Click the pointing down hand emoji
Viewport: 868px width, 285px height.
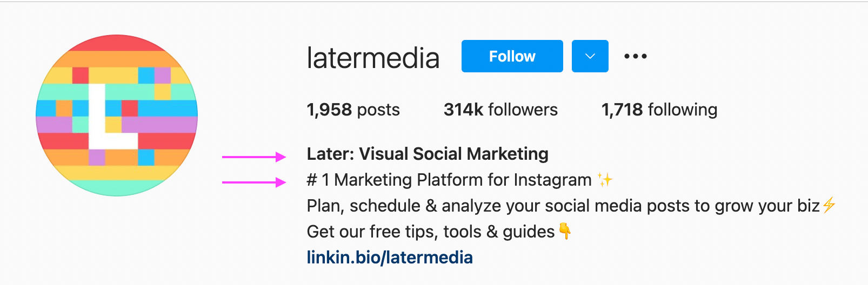(x=565, y=231)
